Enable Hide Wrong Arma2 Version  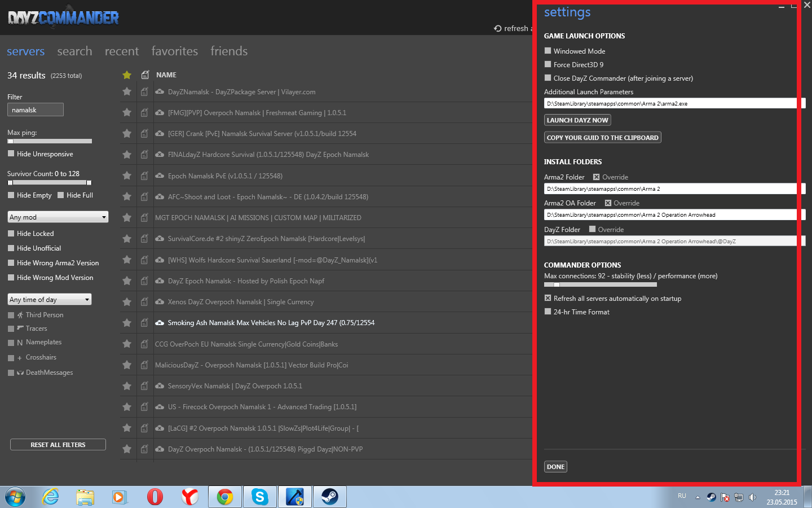pyautogui.click(x=11, y=262)
